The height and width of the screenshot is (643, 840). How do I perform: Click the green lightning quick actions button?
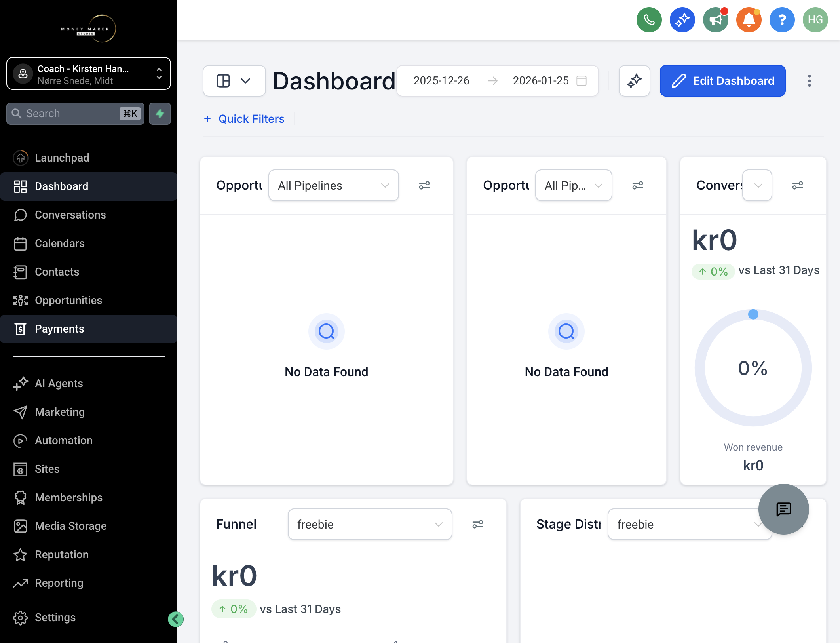[x=160, y=114]
